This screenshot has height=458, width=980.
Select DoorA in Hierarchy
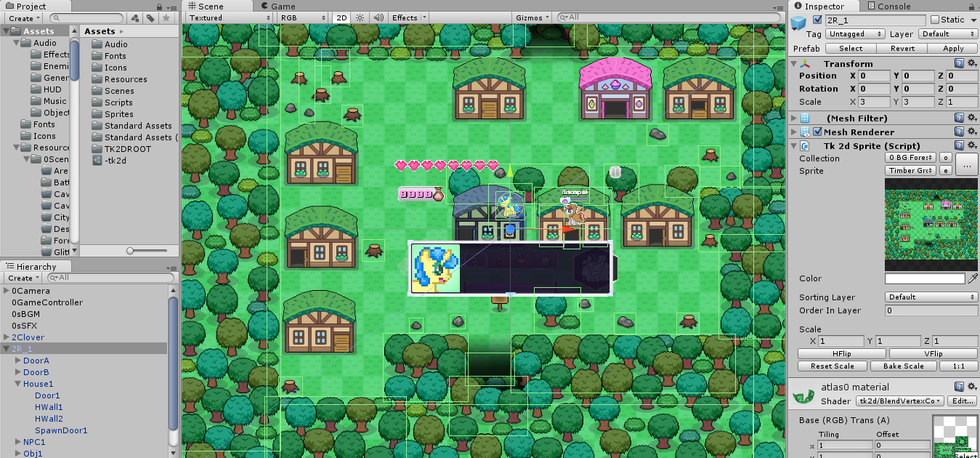click(x=36, y=361)
